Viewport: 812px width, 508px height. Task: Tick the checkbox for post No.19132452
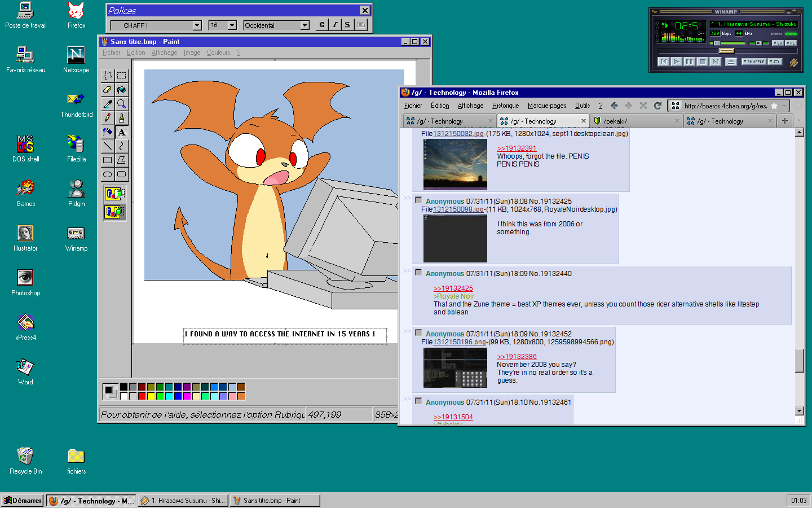click(418, 332)
